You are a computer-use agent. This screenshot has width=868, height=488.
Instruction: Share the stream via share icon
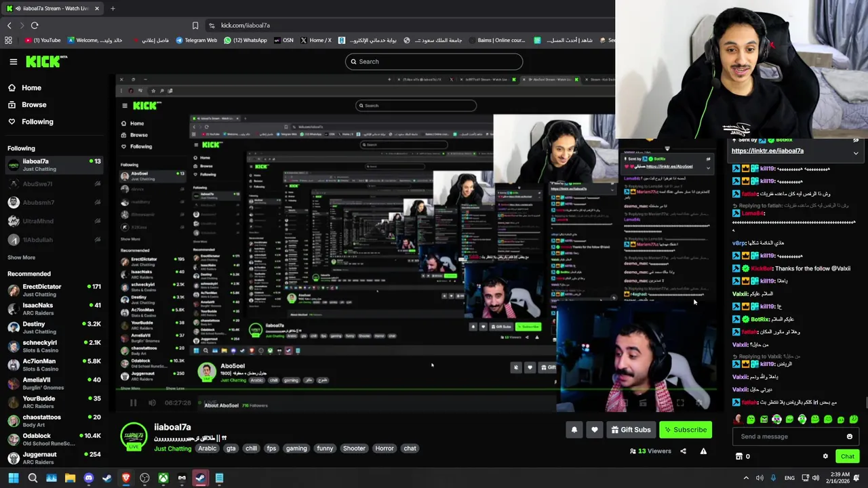[x=683, y=451]
